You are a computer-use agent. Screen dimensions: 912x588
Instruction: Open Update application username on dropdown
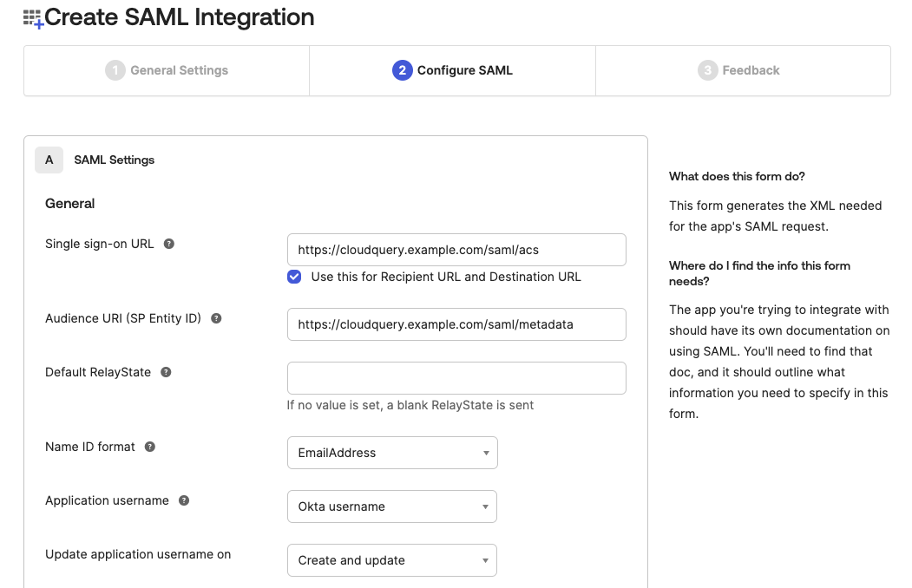pos(392,560)
